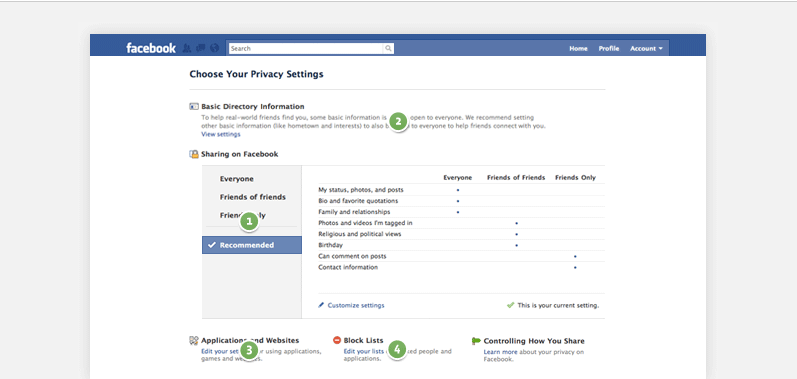797x379 pixels.
Task: Click the 'Block Lists' heading
Action: coord(363,340)
